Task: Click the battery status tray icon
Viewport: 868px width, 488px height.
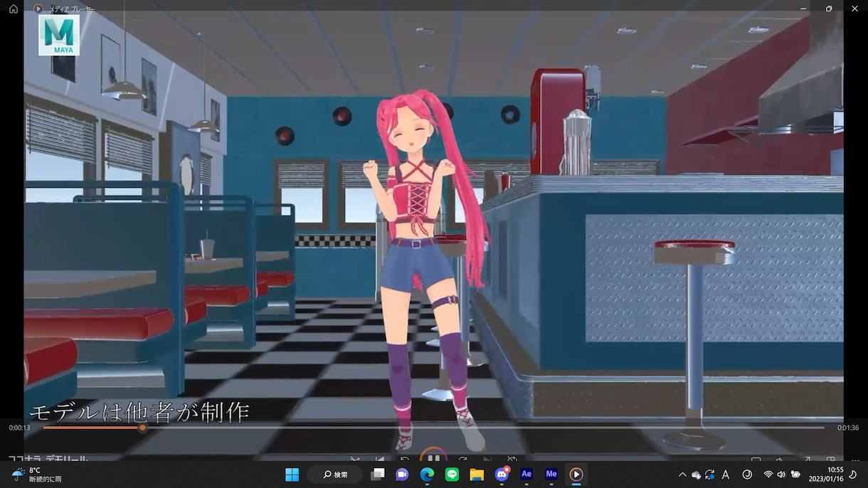Action: 795,474
